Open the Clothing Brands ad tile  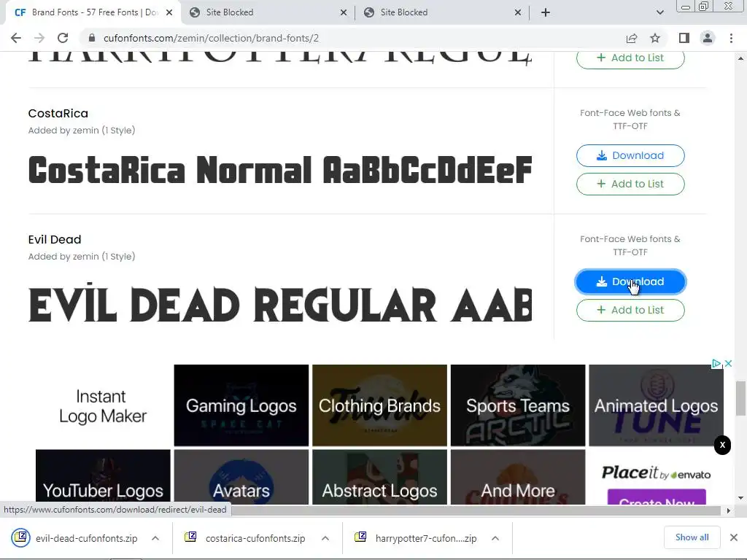point(379,405)
